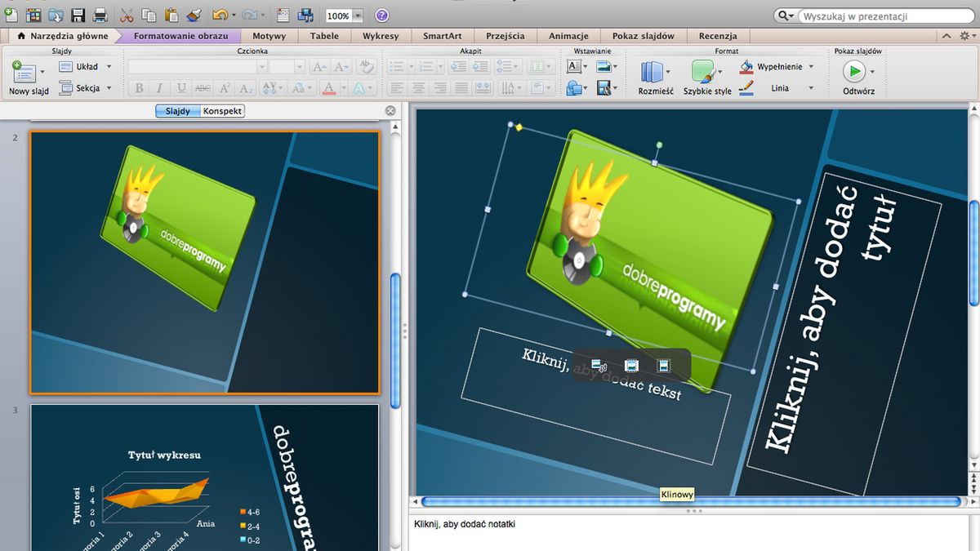Switch to the Animacje tab
Viewport: 980px width, 551px height.
pyautogui.click(x=568, y=36)
